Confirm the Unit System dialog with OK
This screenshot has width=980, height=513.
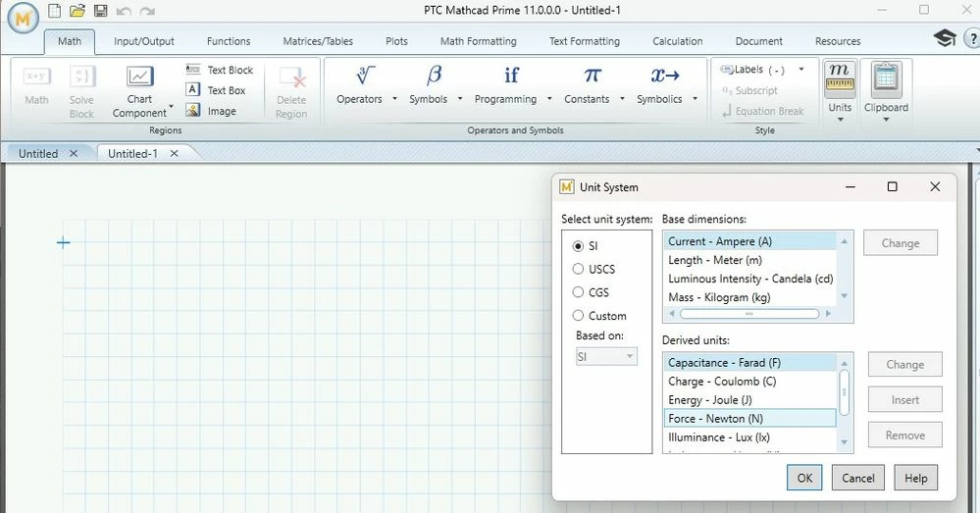pos(804,478)
